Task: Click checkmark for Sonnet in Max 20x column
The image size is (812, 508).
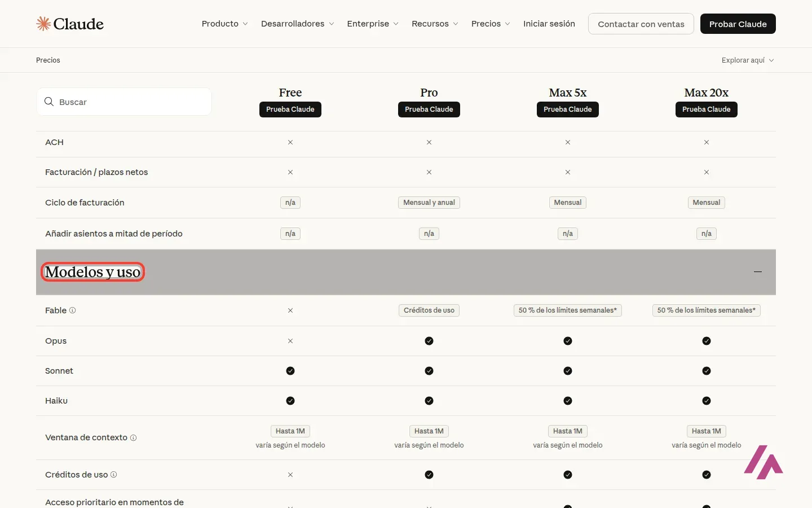Action: 707,371
